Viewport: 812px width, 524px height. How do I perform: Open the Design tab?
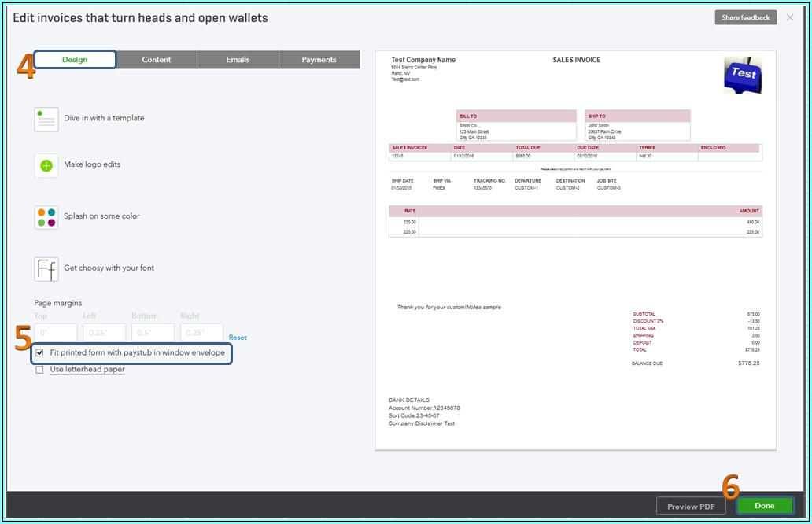pyautogui.click(x=75, y=60)
